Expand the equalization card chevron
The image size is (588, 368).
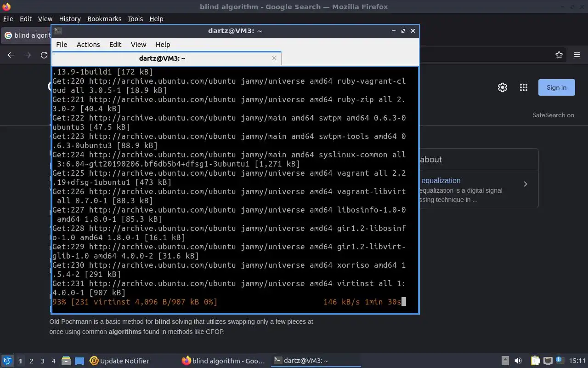[526, 184]
